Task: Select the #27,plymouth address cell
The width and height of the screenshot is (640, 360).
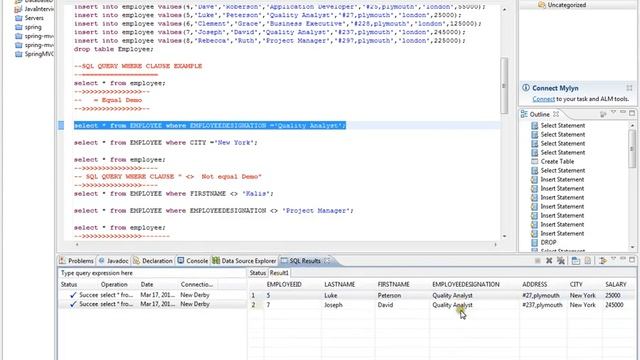Action: [x=541, y=295]
